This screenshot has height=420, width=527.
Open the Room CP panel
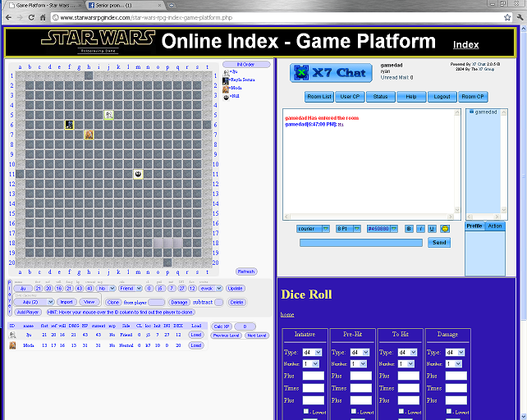(473, 97)
